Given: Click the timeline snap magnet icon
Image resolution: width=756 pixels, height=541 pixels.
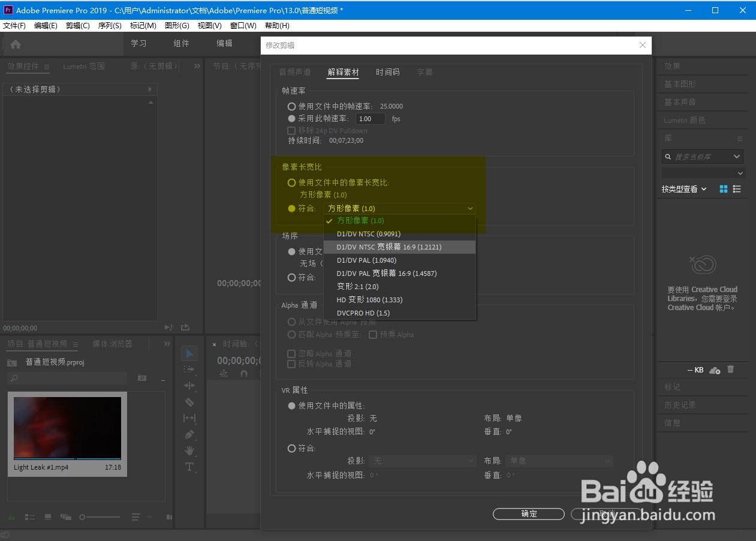Looking at the screenshot, I should click(x=243, y=373).
